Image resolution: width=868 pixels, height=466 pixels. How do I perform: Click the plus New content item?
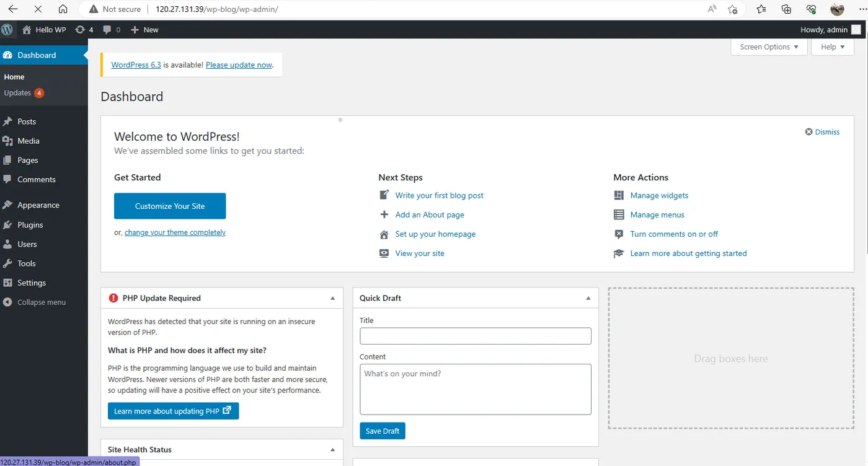click(144, 29)
